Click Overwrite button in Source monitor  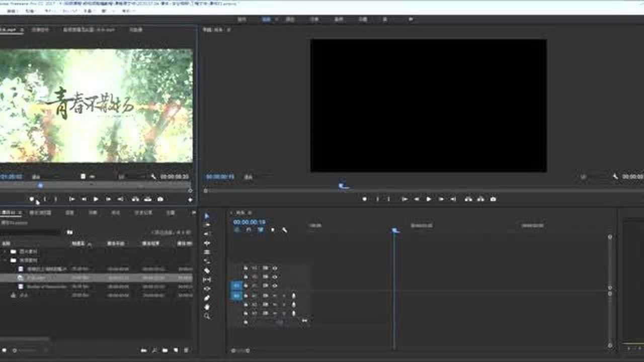pos(148,199)
